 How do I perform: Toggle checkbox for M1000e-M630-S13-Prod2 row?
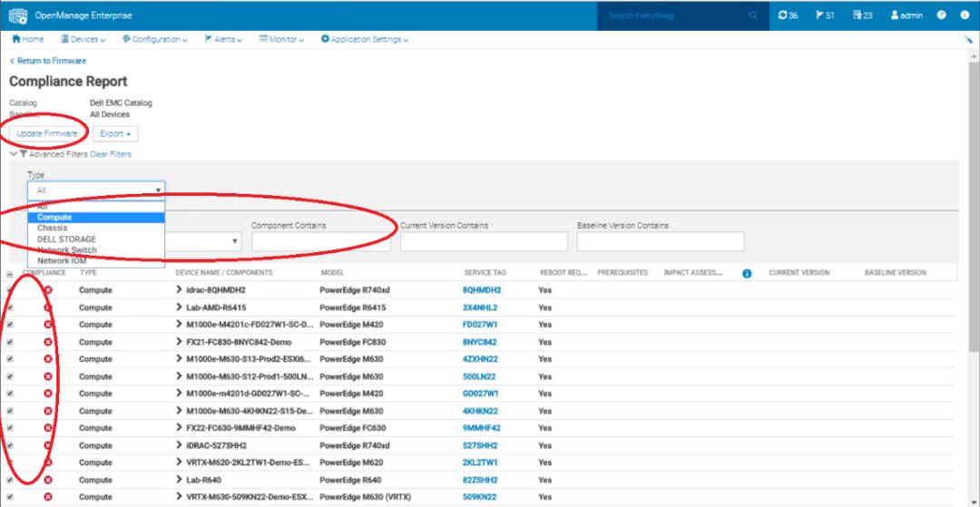point(9,360)
